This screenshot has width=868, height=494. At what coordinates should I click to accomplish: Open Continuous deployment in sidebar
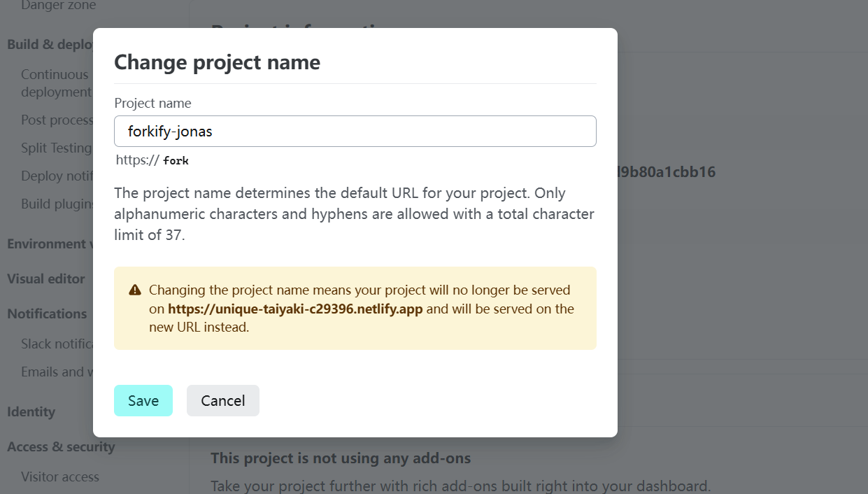click(56, 83)
